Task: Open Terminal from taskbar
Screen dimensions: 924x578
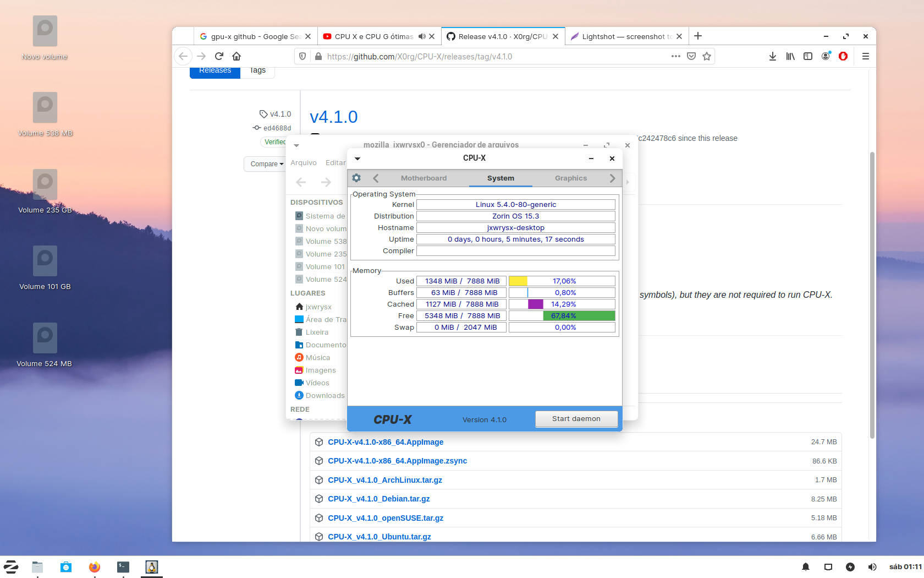Action: click(x=123, y=566)
